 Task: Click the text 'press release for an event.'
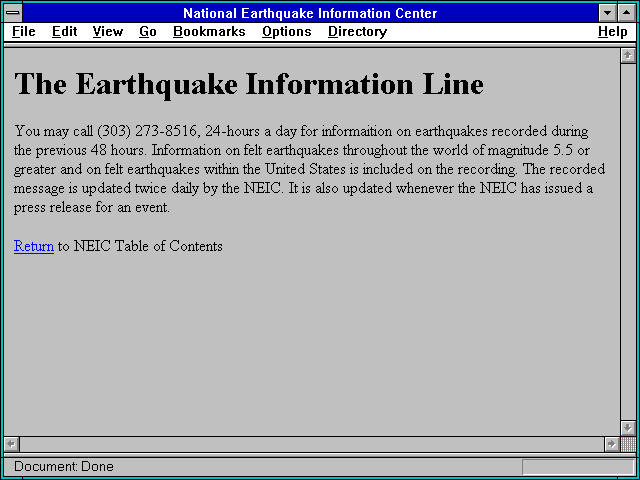tap(92, 208)
